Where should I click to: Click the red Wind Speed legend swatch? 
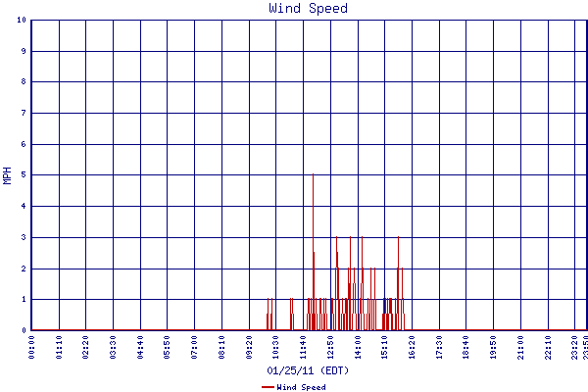(268, 387)
